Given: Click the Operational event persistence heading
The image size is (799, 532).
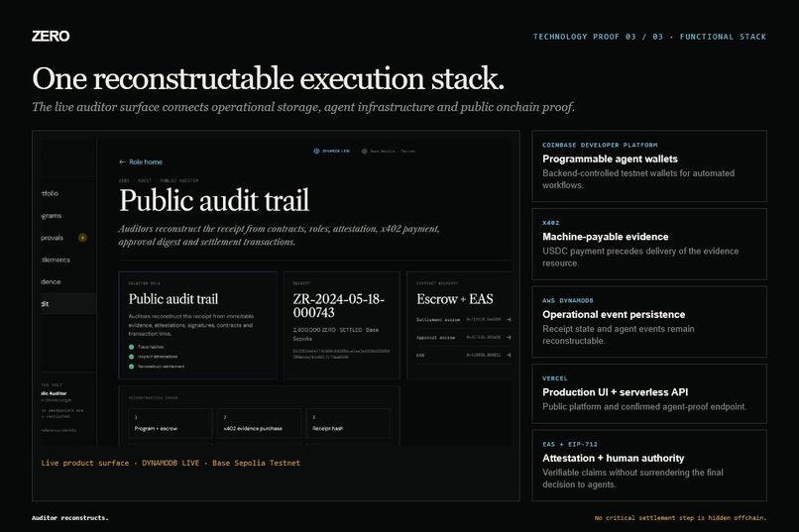Looking at the screenshot, I should click(x=614, y=315).
